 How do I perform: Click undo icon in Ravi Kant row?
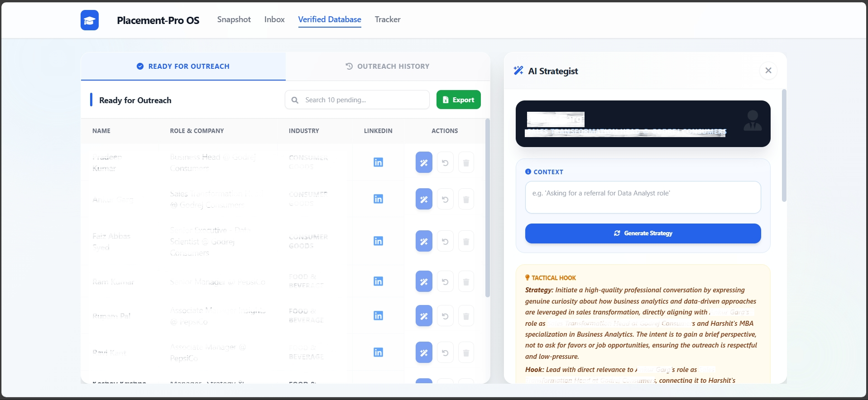point(445,353)
